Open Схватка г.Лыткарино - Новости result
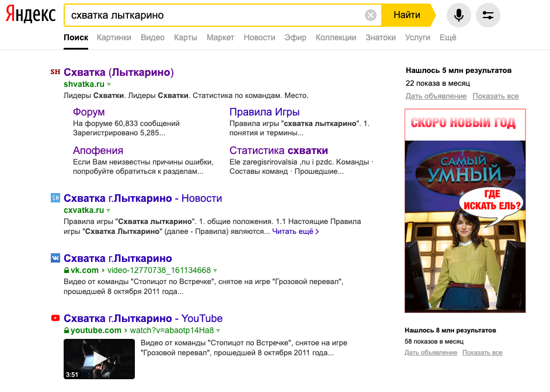Image resolution: width=550 pixels, height=392 pixels. [143, 198]
